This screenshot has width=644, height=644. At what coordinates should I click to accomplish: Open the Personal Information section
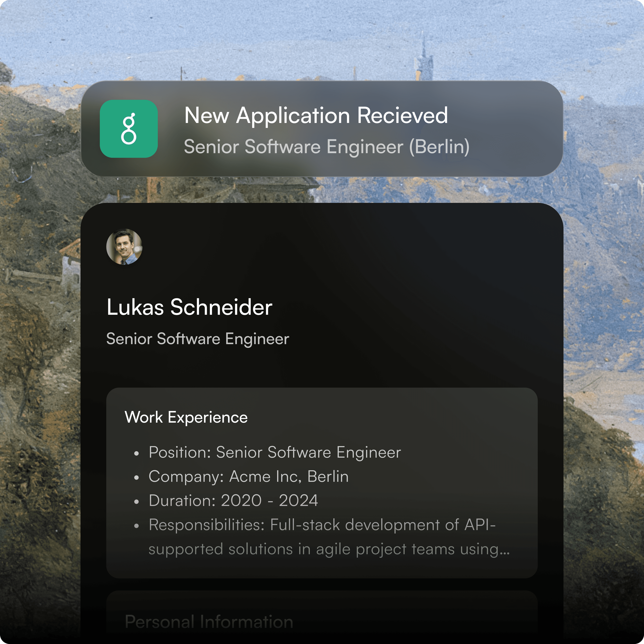pyautogui.click(x=209, y=622)
